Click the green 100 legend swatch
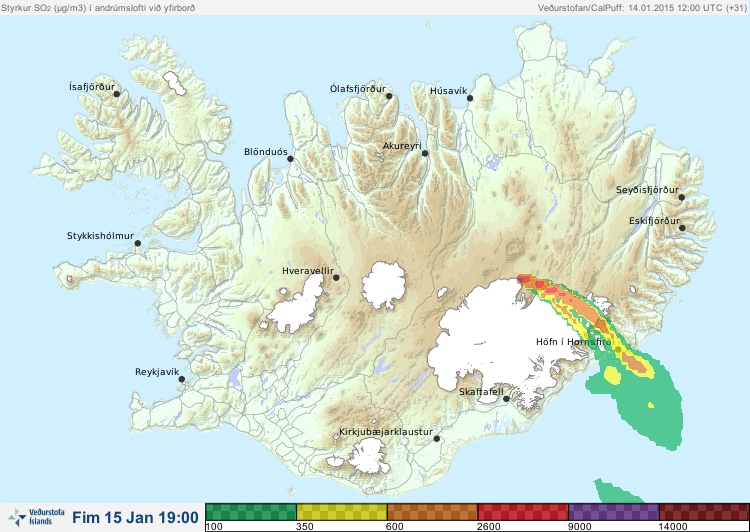This screenshot has width=750, height=532. [x=251, y=512]
